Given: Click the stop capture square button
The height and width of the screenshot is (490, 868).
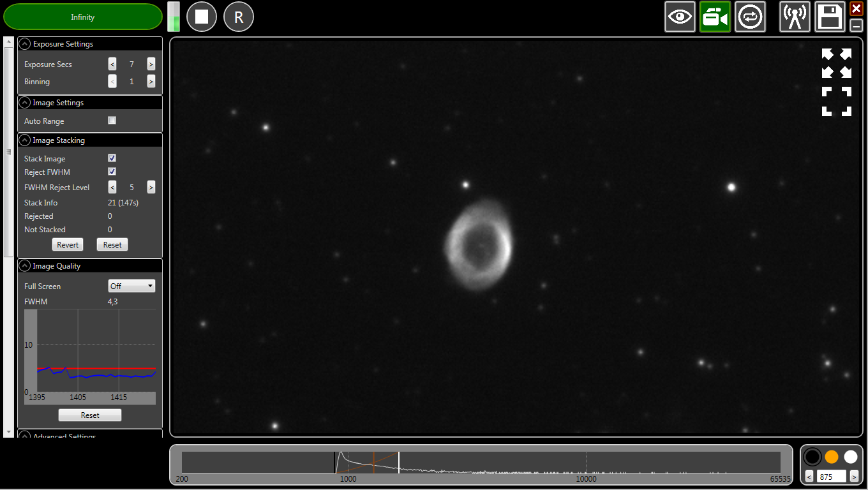Looking at the screenshot, I should 202,17.
